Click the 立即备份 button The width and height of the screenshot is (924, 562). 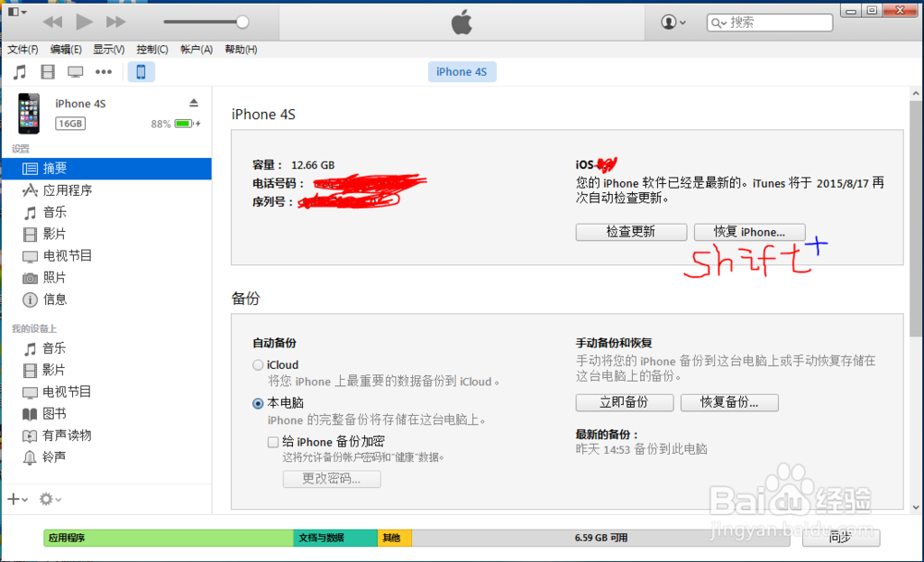coord(625,403)
